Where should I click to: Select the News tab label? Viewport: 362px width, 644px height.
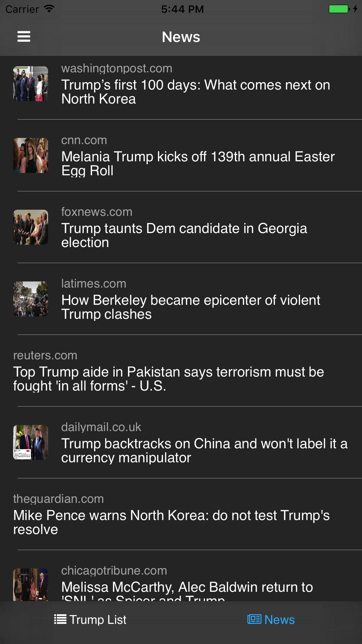tap(279, 619)
